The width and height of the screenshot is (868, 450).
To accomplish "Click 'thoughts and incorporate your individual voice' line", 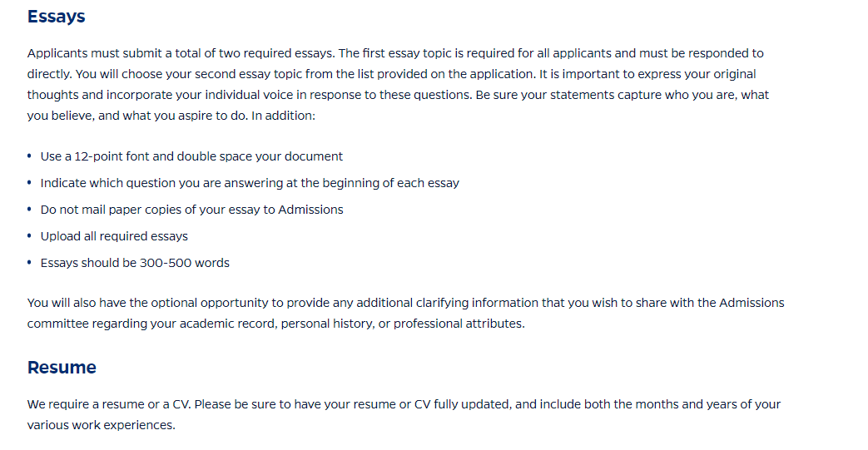I will pos(398,95).
